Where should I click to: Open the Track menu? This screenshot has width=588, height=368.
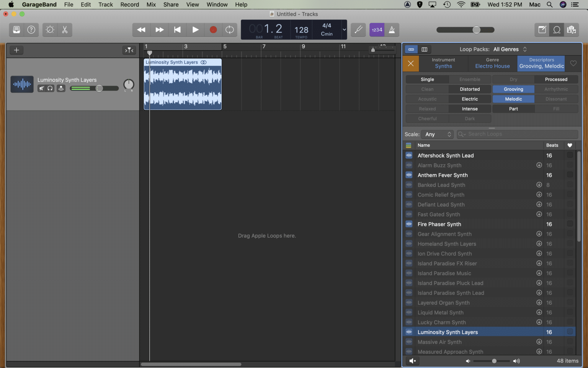point(105,5)
